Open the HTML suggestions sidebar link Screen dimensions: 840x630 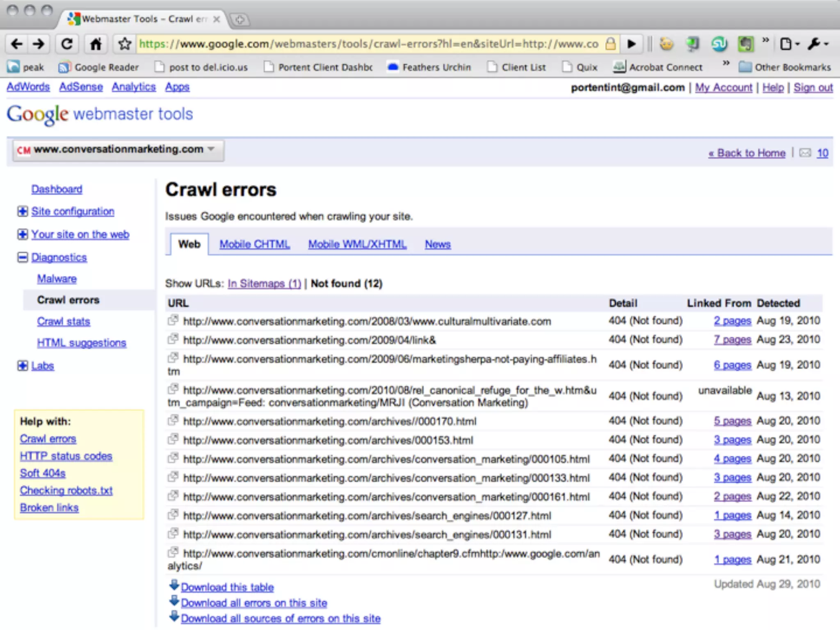tap(81, 343)
